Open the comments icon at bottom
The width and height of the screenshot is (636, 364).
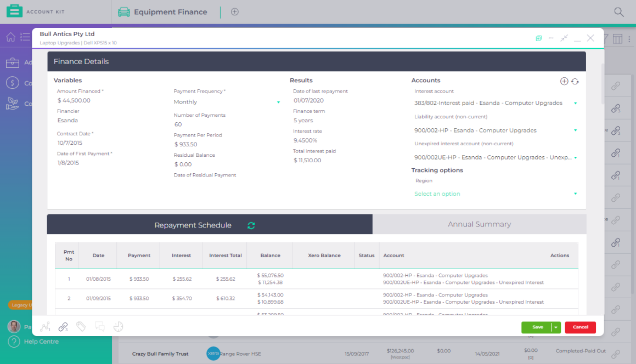coord(100,327)
